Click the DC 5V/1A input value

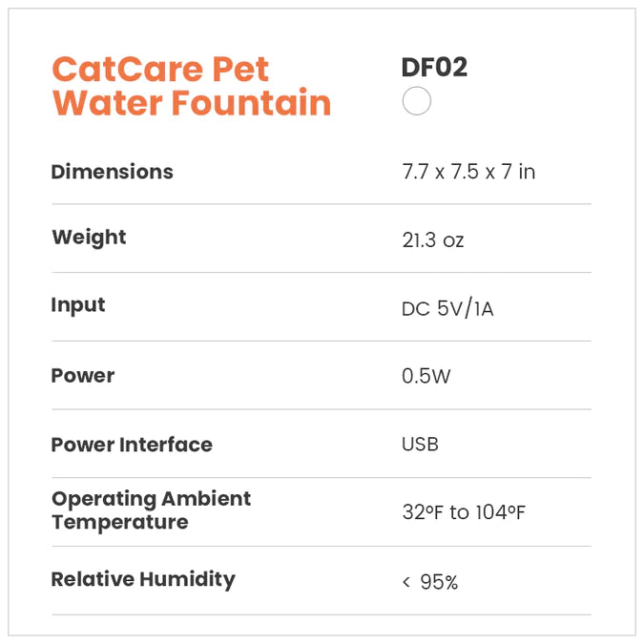(447, 309)
